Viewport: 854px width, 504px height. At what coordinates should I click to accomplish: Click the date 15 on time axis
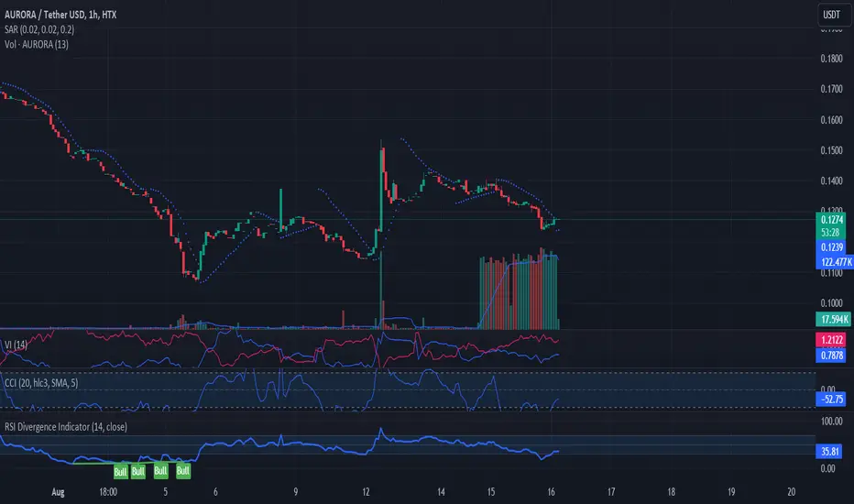click(491, 492)
